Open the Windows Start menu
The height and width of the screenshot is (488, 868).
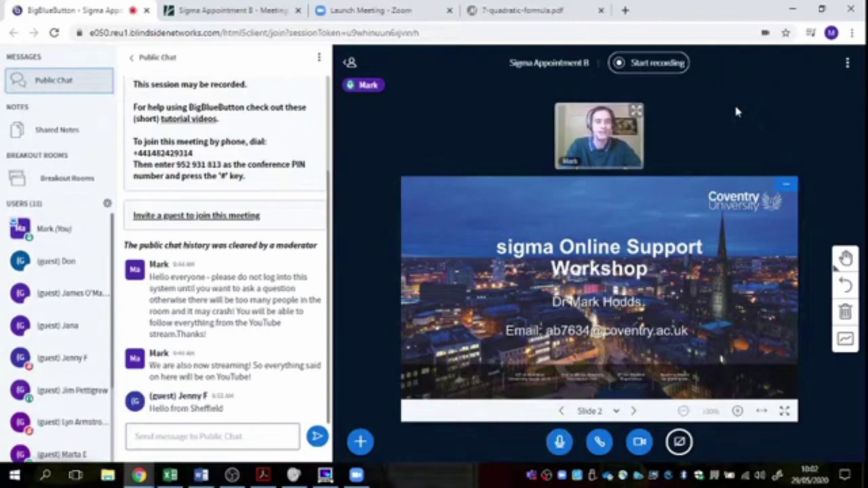[x=14, y=475]
